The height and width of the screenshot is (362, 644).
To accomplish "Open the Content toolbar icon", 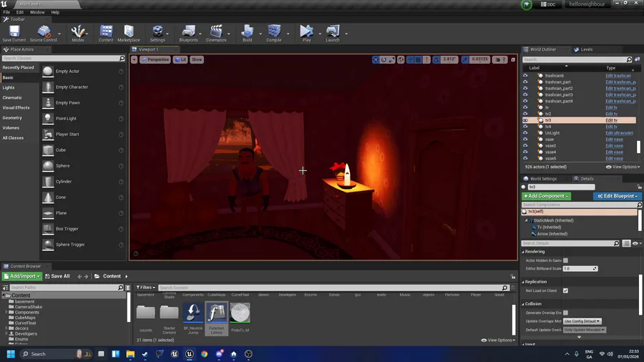I will point(106,33).
